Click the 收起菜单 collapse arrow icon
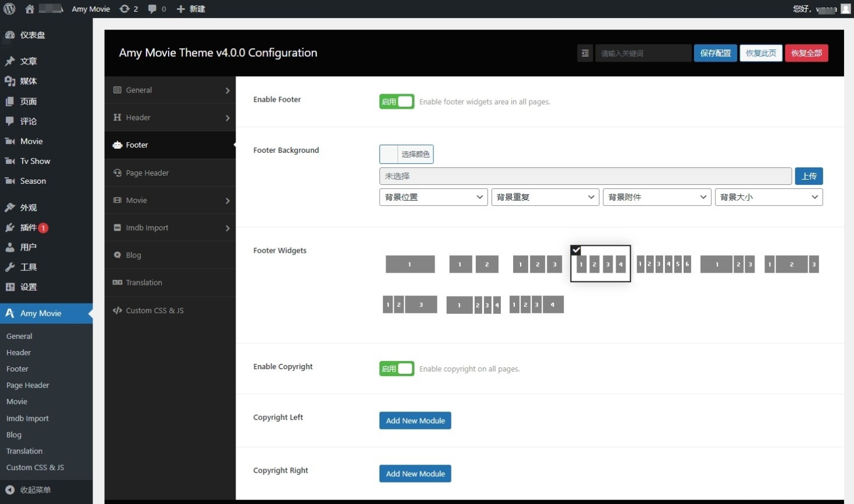The image size is (854, 504). 10,489
